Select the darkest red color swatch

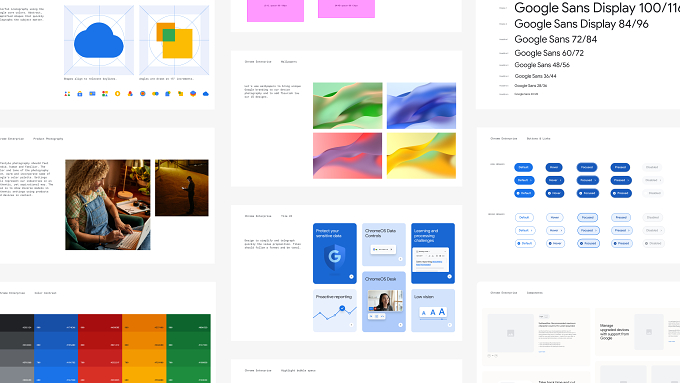click(x=100, y=324)
